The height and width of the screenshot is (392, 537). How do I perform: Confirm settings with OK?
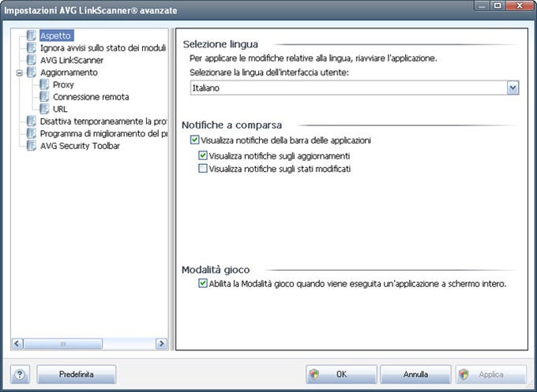341,375
